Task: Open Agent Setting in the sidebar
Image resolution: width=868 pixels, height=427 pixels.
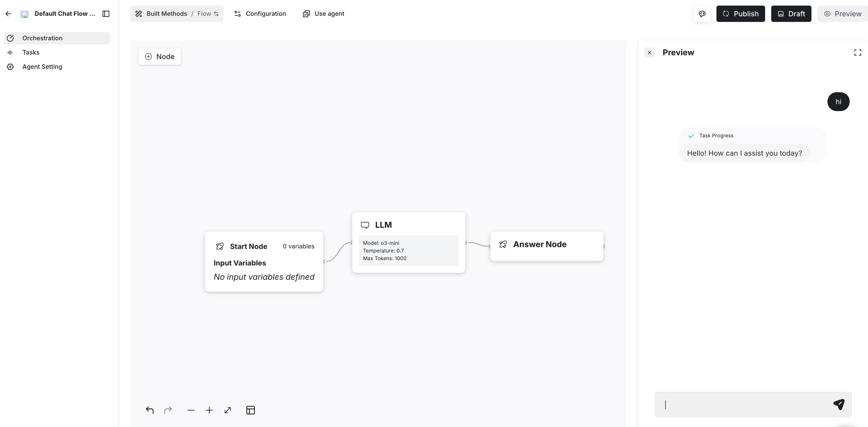Action: point(42,67)
